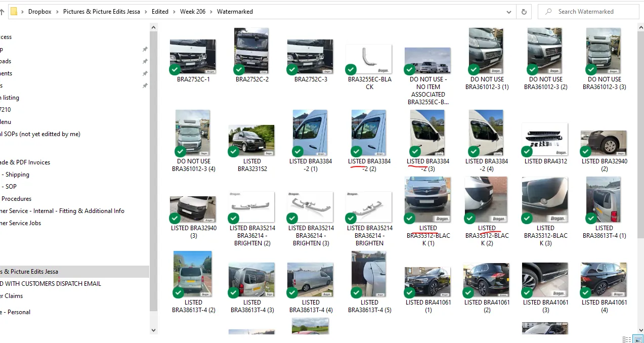Select LISTED BRA38613T-4 (1) image
The image size is (644, 343).
pos(604,200)
